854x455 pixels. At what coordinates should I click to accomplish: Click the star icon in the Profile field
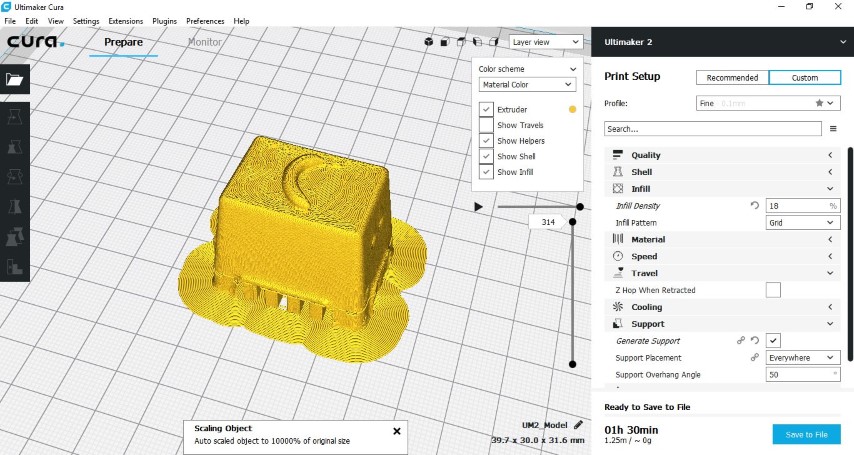pyautogui.click(x=819, y=103)
